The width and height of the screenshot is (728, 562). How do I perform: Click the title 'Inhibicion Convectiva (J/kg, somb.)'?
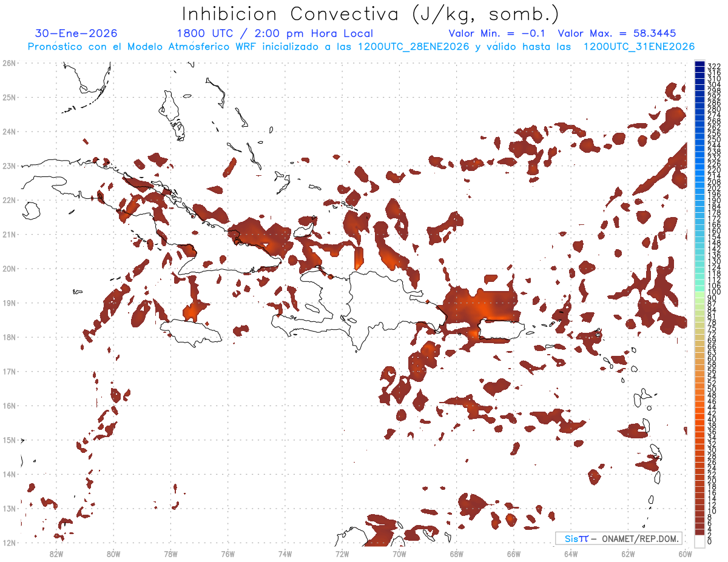tap(371, 14)
